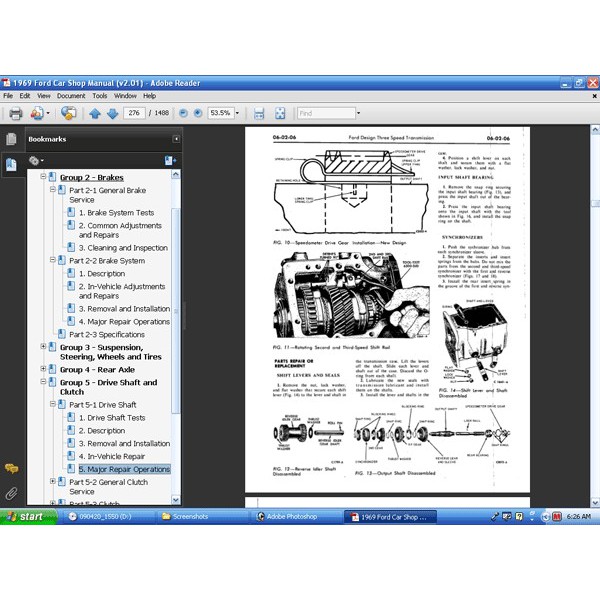Screen dimensions: 600x600
Task: Go to previous page with up arrow
Action: click(x=95, y=113)
